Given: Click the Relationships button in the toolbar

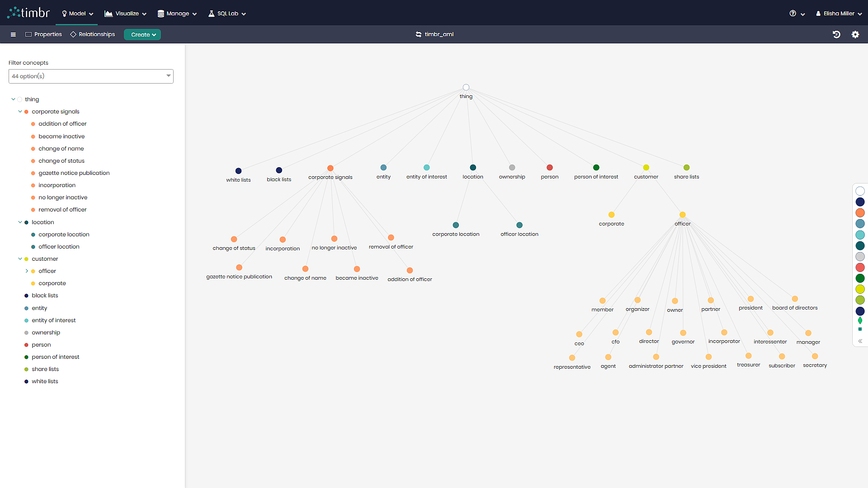Looking at the screenshot, I should [92, 34].
